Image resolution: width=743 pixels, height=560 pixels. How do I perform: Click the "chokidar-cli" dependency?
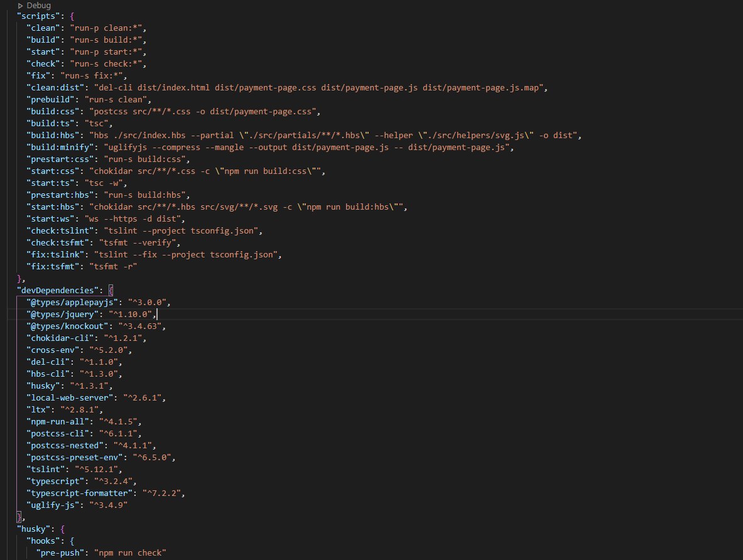pos(60,338)
